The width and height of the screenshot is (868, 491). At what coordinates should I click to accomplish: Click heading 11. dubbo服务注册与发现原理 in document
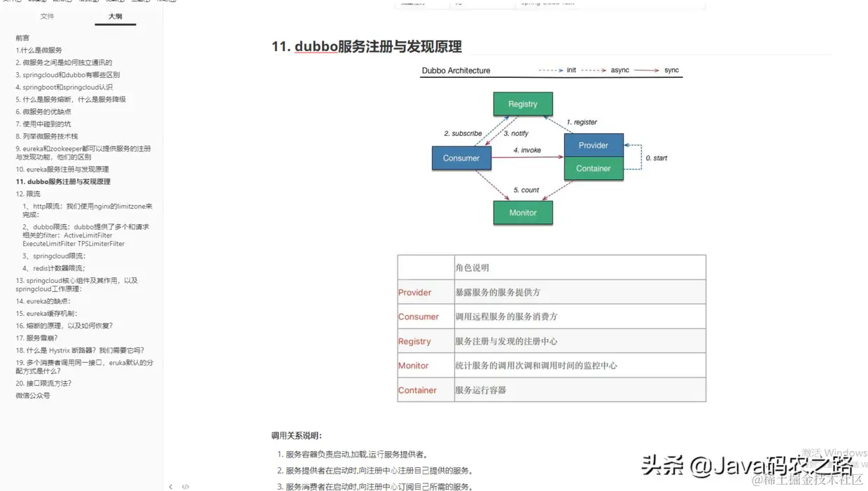pyautogui.click(x=367, y=47)
